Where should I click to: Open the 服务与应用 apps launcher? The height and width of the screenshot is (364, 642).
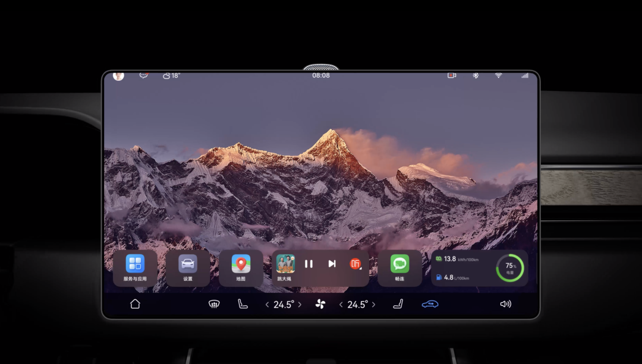[135, 264]
